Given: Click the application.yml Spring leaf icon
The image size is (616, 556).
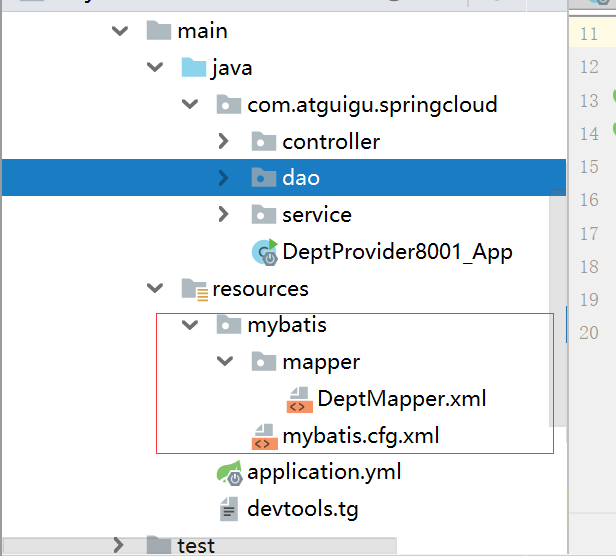Looking at the screenshot, I should click(x=229, y=472).
